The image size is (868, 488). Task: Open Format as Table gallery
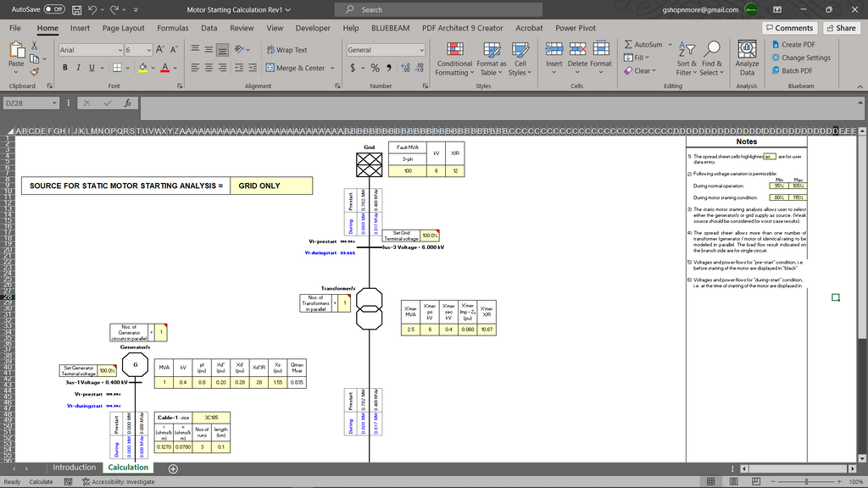click(491, 58)
